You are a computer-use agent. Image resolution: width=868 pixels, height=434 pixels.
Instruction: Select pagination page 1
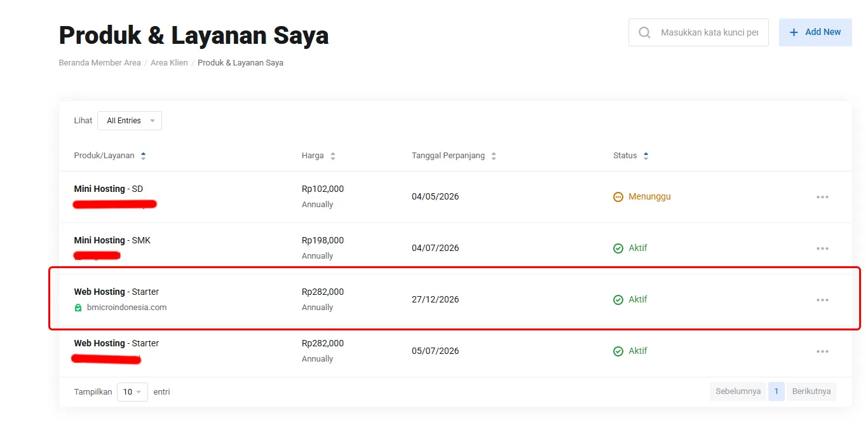776,391
